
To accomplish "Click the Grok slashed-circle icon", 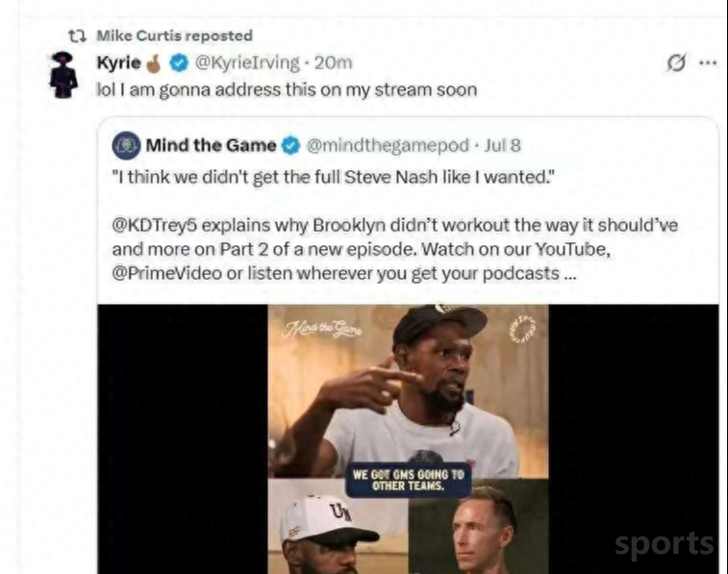I will tap(676, 63).
